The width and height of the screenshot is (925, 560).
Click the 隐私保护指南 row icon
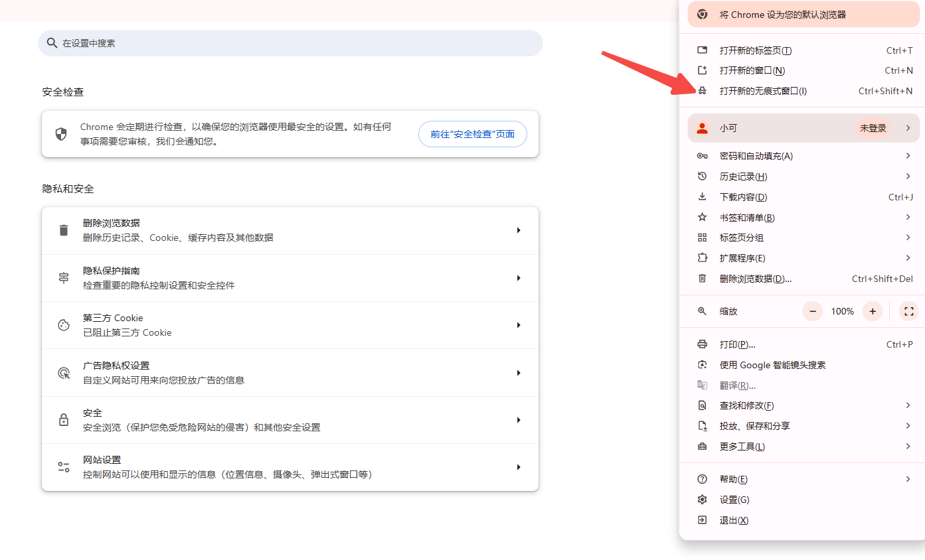pyautogui.click(x=64, y=278)
